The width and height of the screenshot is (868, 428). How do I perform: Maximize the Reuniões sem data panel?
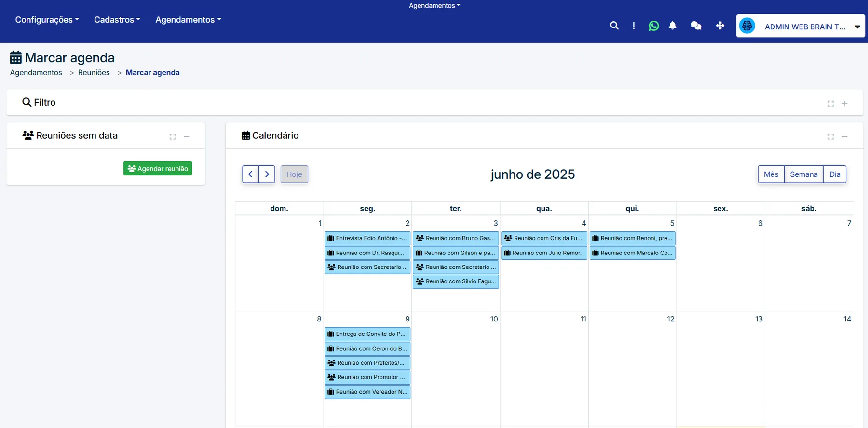coord(172,137)
